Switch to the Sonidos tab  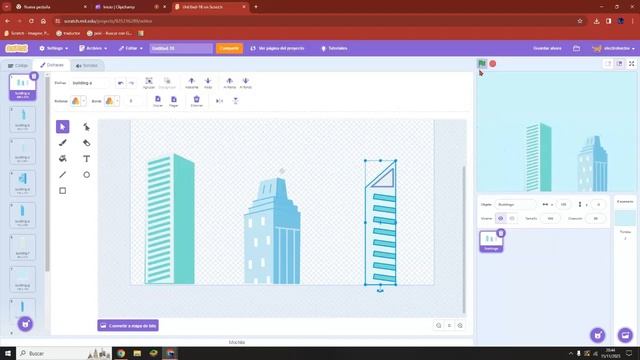(87, 65)
